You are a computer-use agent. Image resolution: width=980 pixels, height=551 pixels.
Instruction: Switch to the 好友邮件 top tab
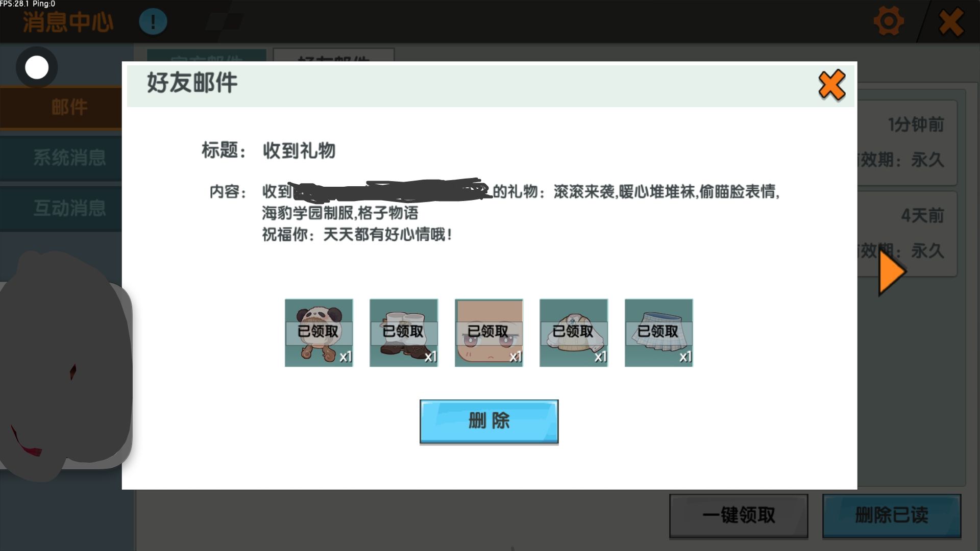coord(333,55)
